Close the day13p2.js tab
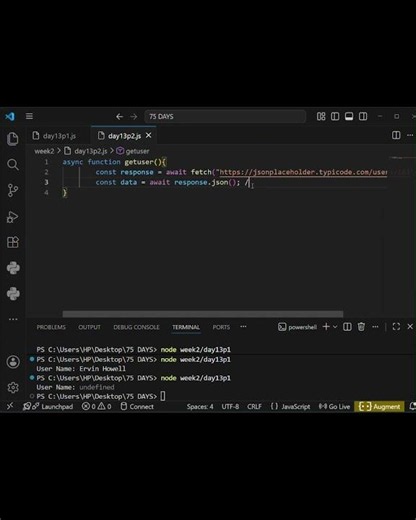The height and width of the screenshot is (520, 416). point(149,135)
